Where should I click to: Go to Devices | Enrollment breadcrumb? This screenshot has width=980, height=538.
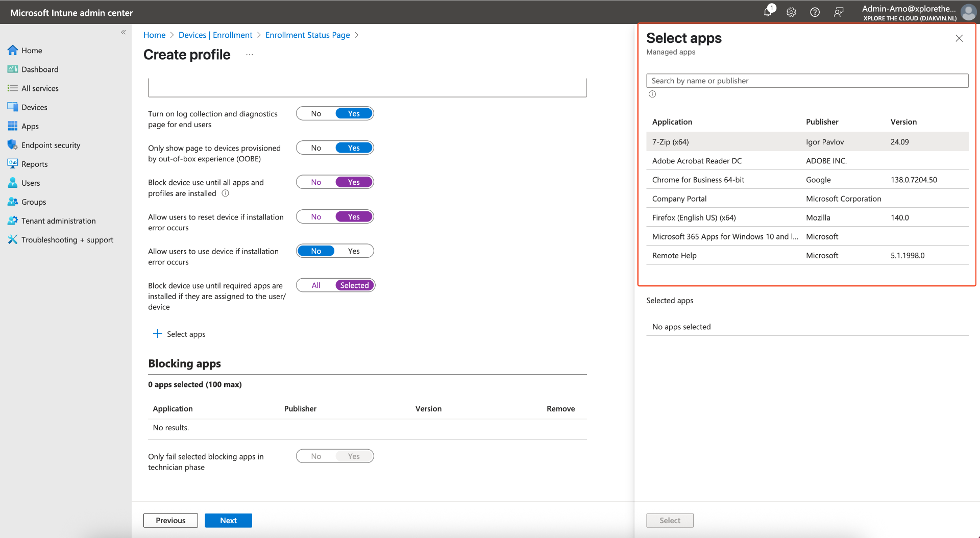pos(215,35)
